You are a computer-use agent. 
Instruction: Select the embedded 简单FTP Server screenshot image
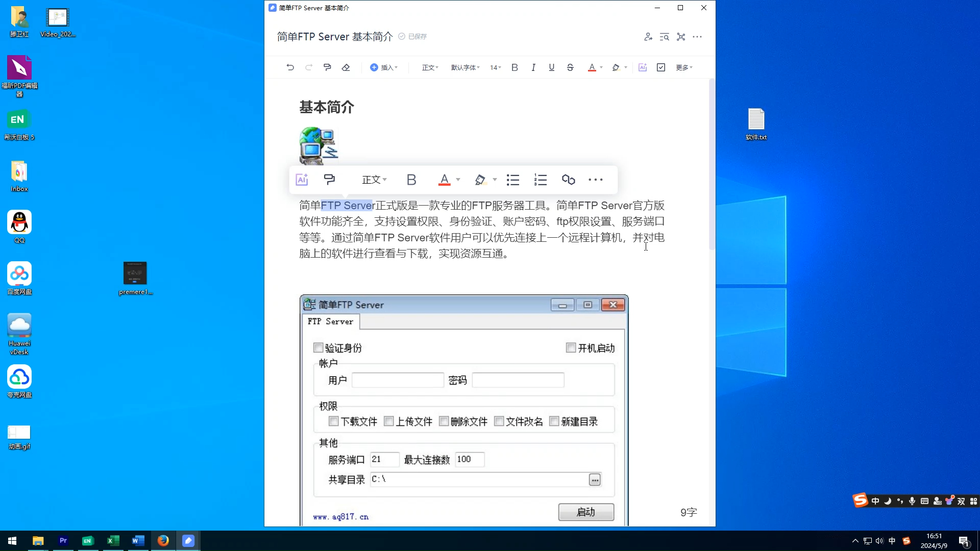[464, 410]
